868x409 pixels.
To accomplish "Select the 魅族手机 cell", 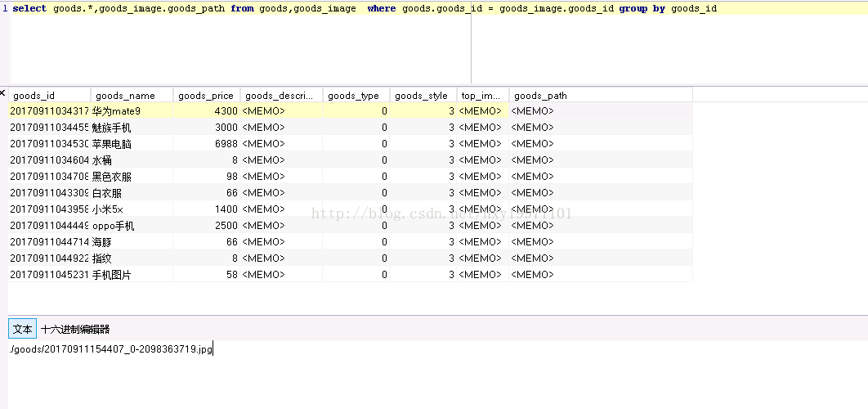I will point(111,128).
